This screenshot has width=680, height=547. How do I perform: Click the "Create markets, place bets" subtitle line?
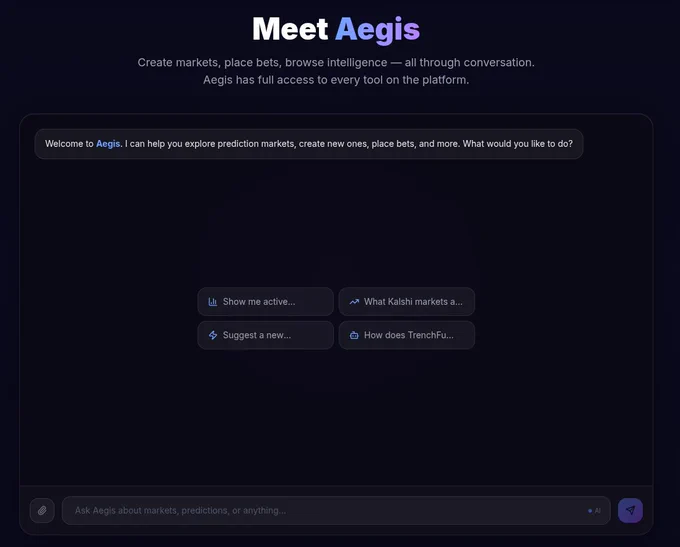click(336, 62)
